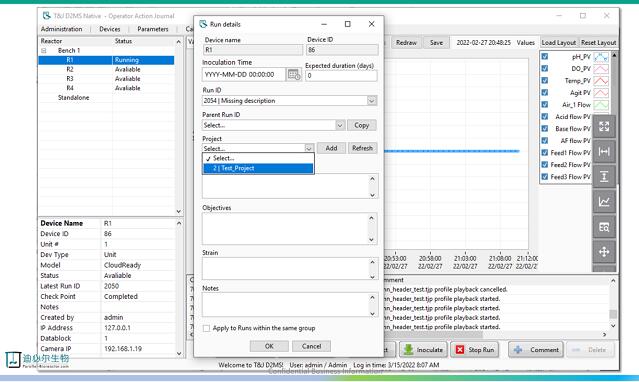The height and width of the screenshot is (382, 639).
Task: Click the Expected duration input field
Action: click(x=342, y=75)
